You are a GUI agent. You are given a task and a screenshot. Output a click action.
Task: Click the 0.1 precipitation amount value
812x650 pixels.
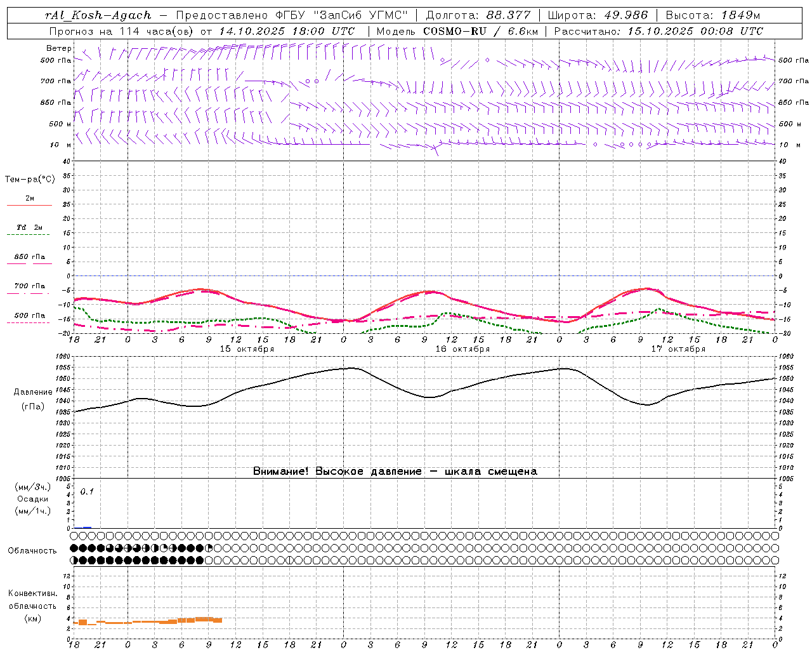[87, 492]
